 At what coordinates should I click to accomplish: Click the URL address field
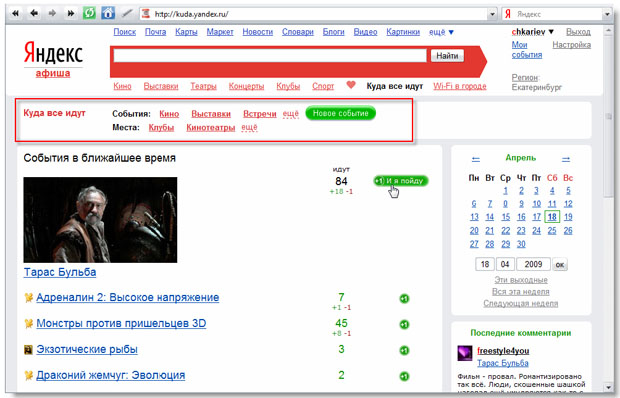(314, 14)
